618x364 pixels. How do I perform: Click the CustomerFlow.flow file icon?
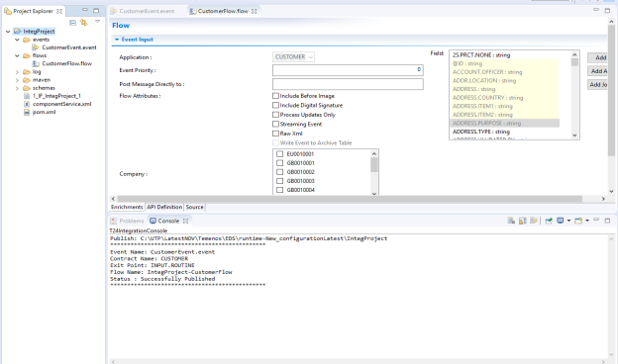36,63
